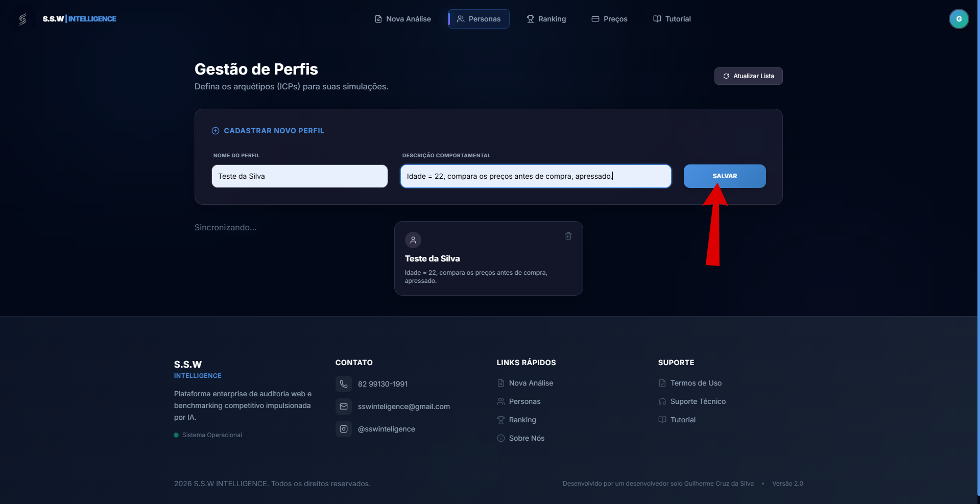The height and width of the screenshot is (504, 980).
Task: Follow the Sobre Nós footer link
Action: [x=527, y=438]
